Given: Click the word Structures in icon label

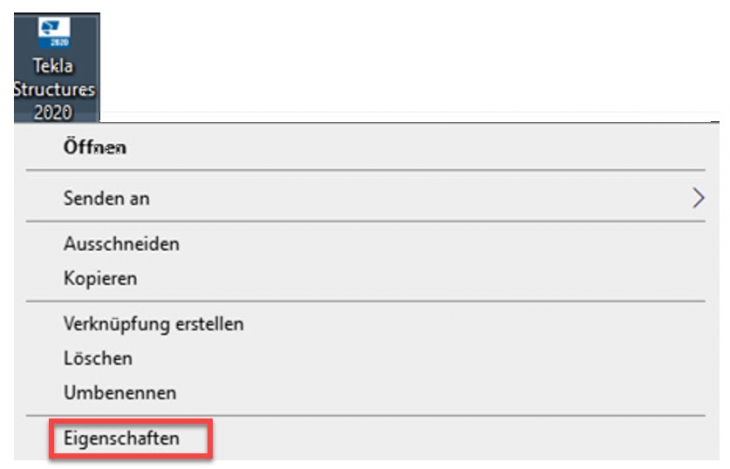Looking at the screenshot, I should click(54, 89).
